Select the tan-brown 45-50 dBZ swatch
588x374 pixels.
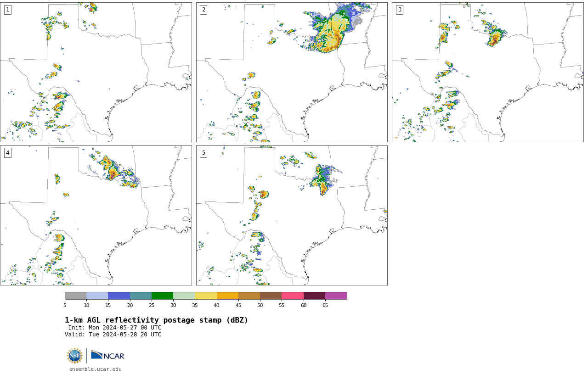[x=249, y=296]
